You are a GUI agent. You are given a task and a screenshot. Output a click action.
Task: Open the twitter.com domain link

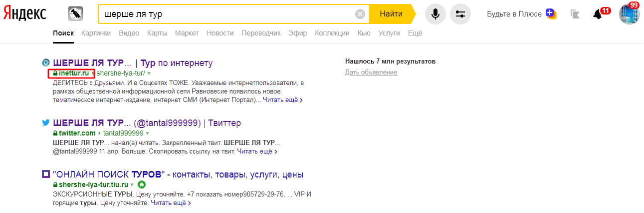tap(77, 133)
